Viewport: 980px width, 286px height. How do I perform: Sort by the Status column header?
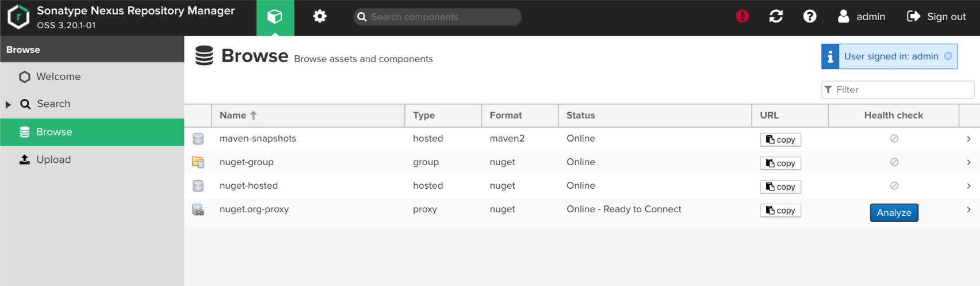655,116
